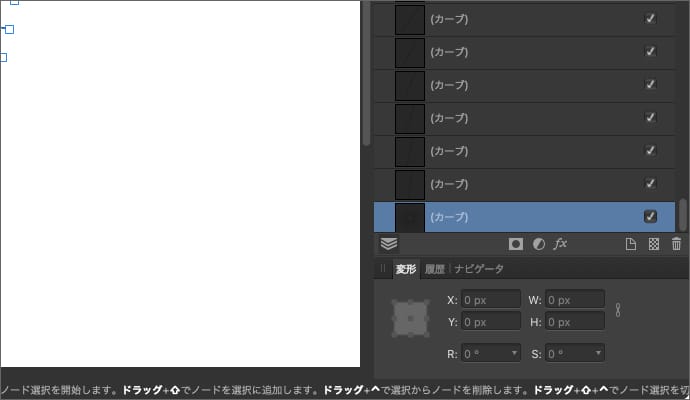
Task: Open the Adjustments half-circle icon
Action: tap(538, 243)
